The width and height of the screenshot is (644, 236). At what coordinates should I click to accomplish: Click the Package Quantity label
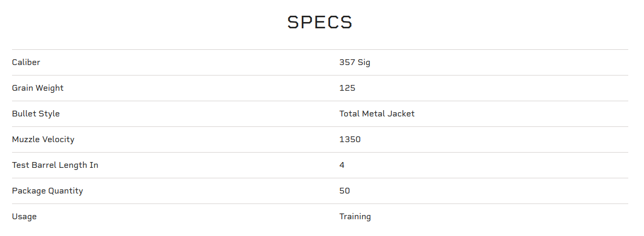[x=47, y=191]
